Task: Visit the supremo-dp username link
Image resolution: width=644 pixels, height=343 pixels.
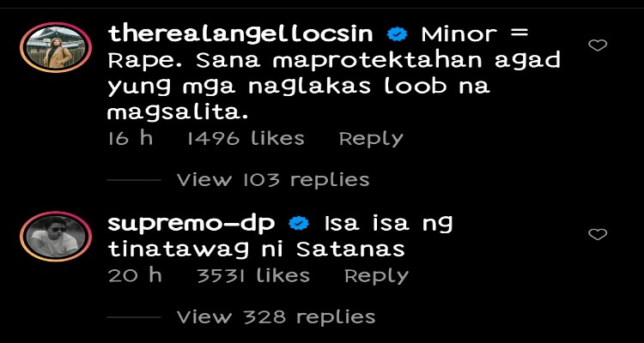Action: [x=191, y=224]
